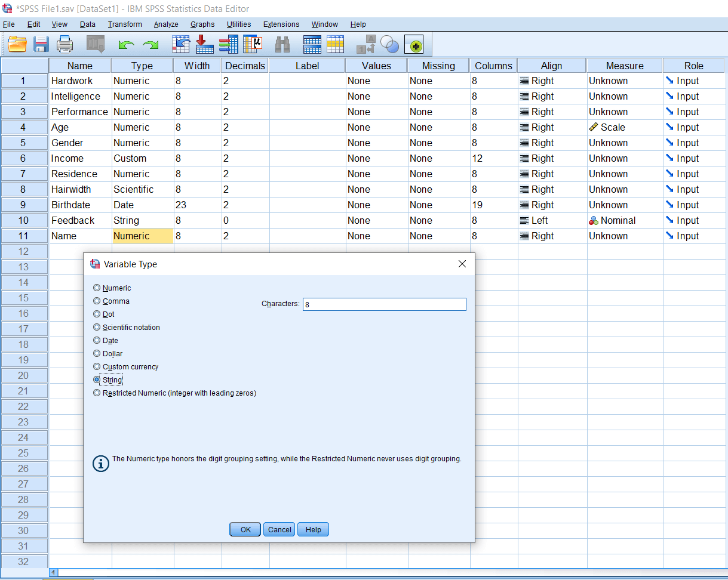Edit the Characters input field
728x580 pixels.
[384, 304]
